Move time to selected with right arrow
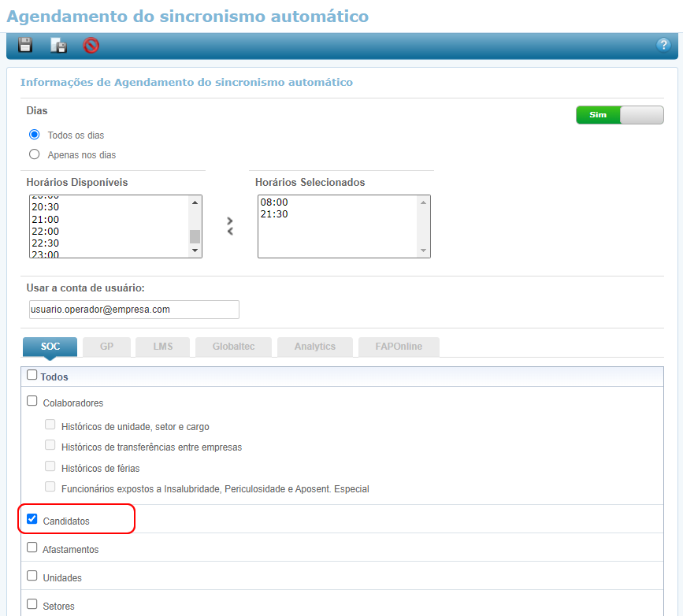 coord(230,221)
